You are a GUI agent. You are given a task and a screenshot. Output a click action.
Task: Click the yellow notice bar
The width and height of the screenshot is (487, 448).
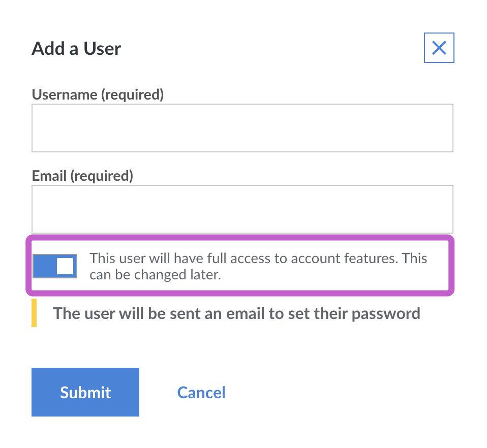pyautogui.click(x=34, y=313)
